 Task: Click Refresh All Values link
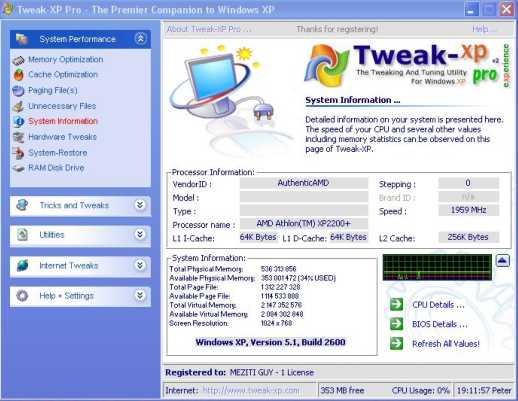point(446,344)
